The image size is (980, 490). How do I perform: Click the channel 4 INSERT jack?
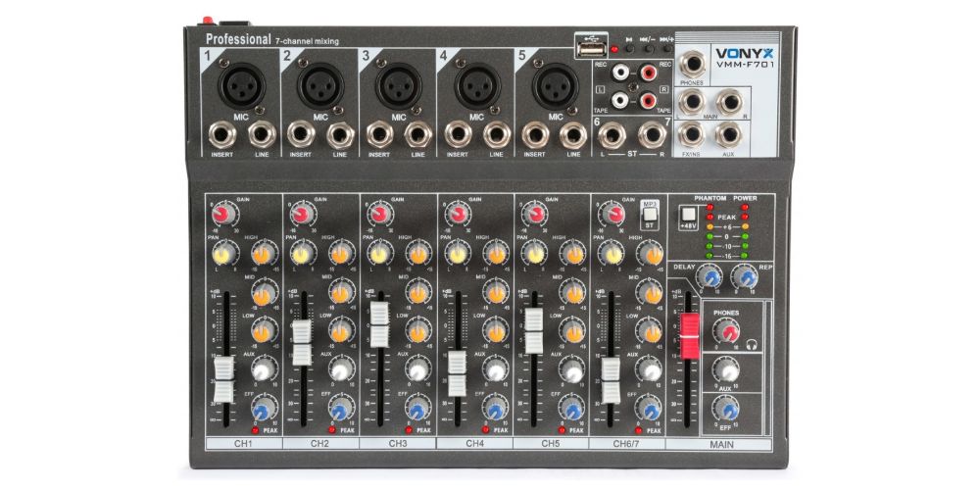click(458, 135)
